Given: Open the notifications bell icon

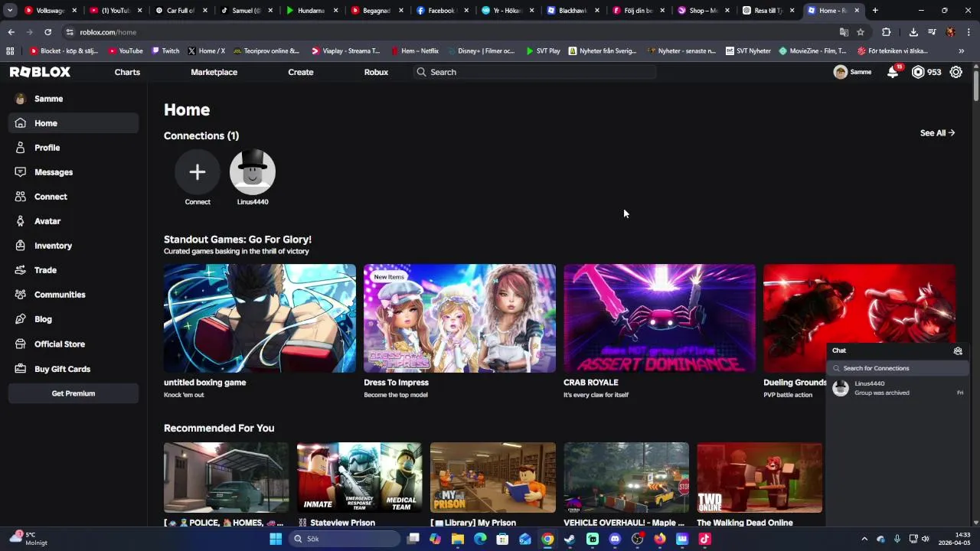Looking at the screenshot, I should pyautogui.click(x=893, y=72).
